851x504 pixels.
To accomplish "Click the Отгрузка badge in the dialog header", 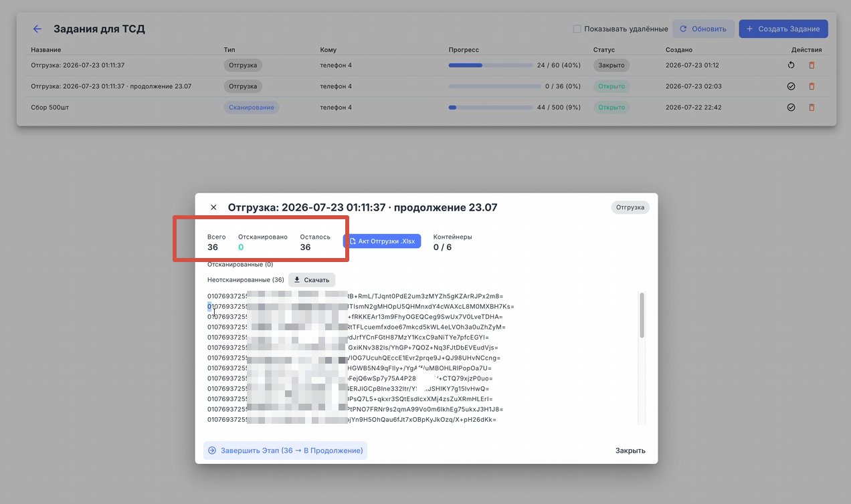I will pos(630,207).
